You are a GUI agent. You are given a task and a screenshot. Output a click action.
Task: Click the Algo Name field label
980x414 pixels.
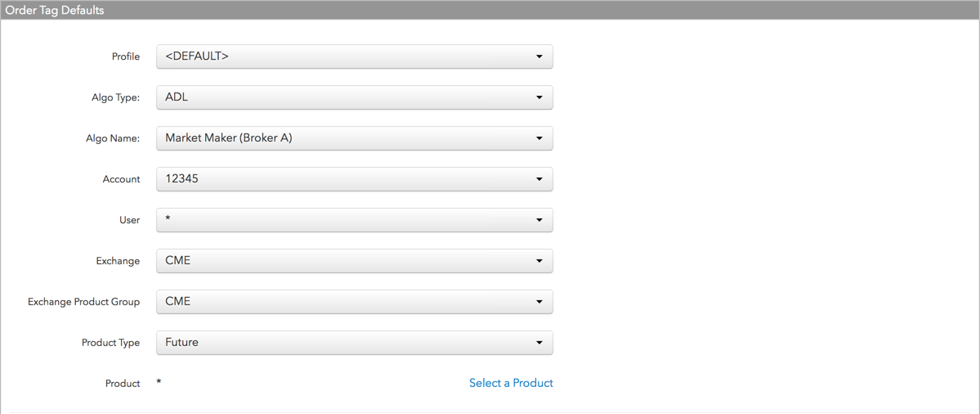pos(114,138)
